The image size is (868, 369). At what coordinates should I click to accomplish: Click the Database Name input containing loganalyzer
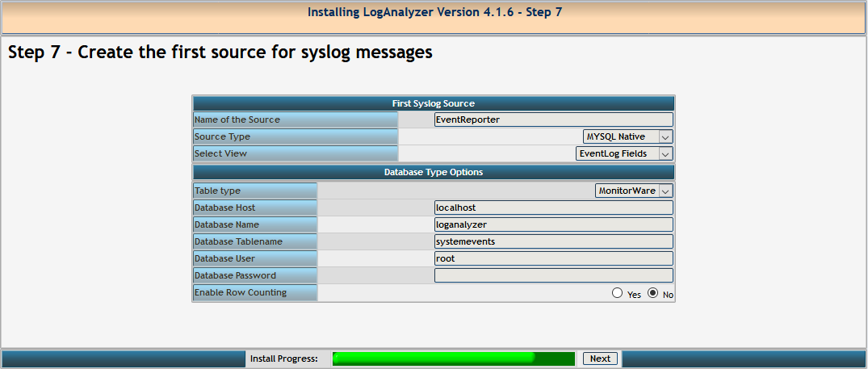point(553,224)
